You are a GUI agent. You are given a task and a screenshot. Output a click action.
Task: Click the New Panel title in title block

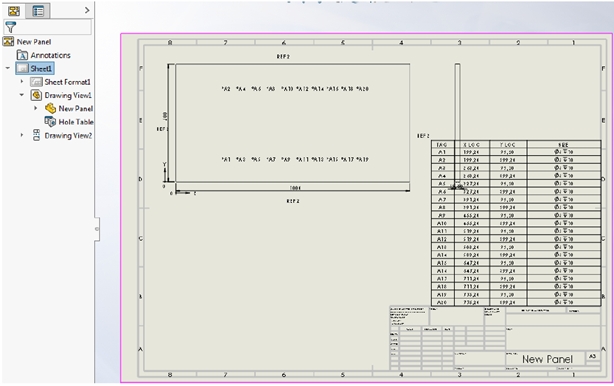click(x=547, y=359)
